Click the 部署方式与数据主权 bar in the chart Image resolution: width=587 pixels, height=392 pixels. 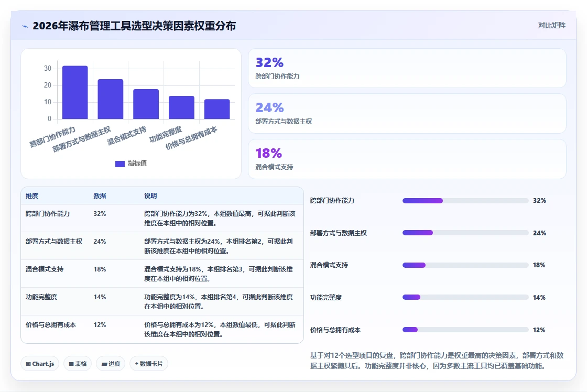tap(111, 99)
